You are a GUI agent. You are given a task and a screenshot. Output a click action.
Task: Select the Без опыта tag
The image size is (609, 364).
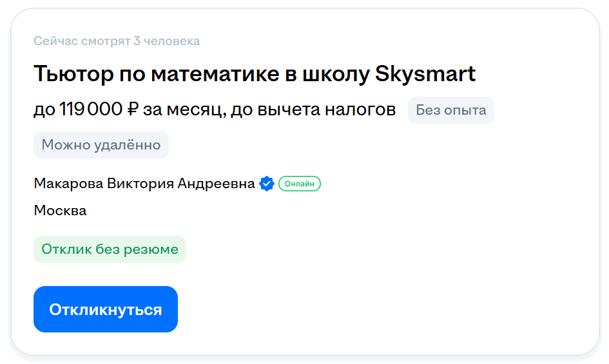pos(451,110)
